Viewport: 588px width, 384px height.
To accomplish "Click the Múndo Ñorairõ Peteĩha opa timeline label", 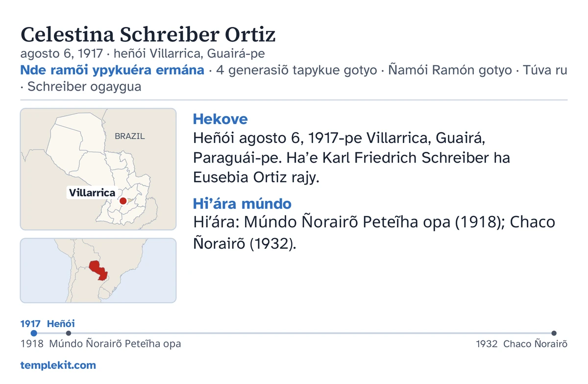I will pos(115,344).
